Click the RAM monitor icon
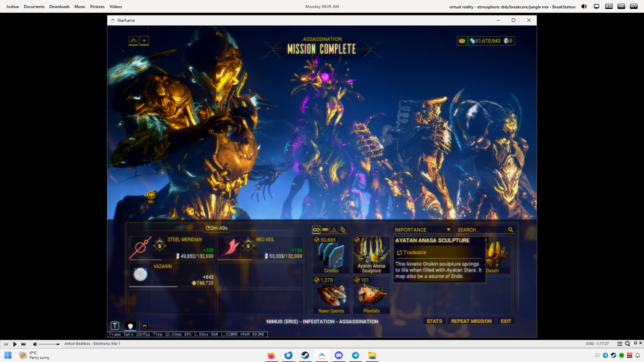 [621, 6]
